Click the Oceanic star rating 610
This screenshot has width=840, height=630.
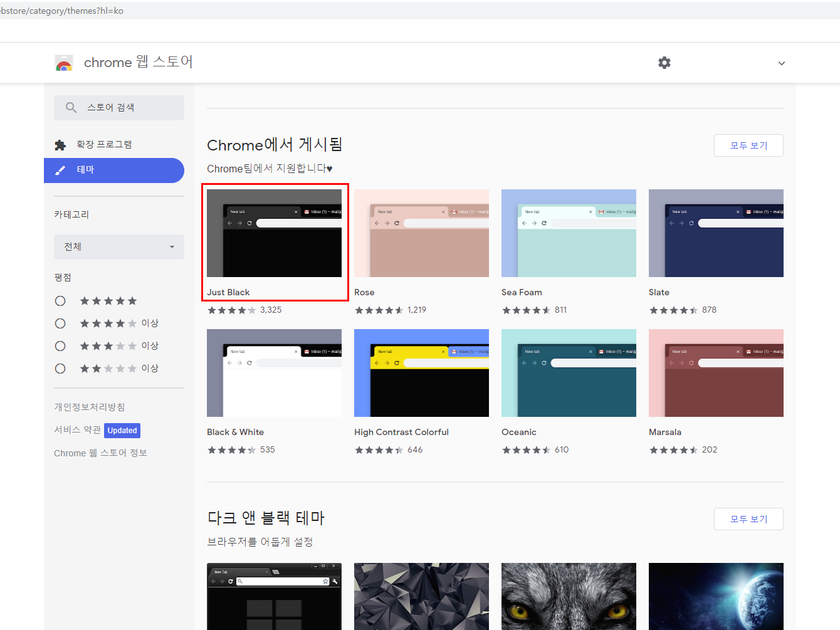[x=535, y=450]
